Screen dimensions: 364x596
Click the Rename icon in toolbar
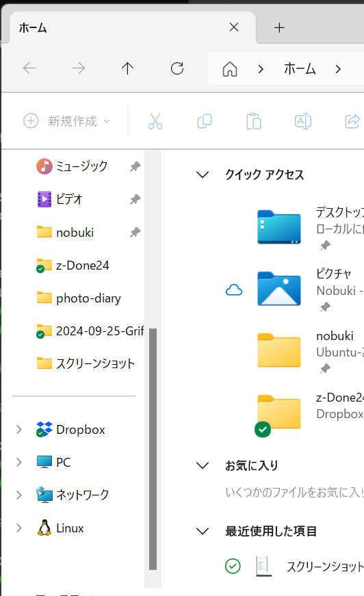click(x=303, y=121)
